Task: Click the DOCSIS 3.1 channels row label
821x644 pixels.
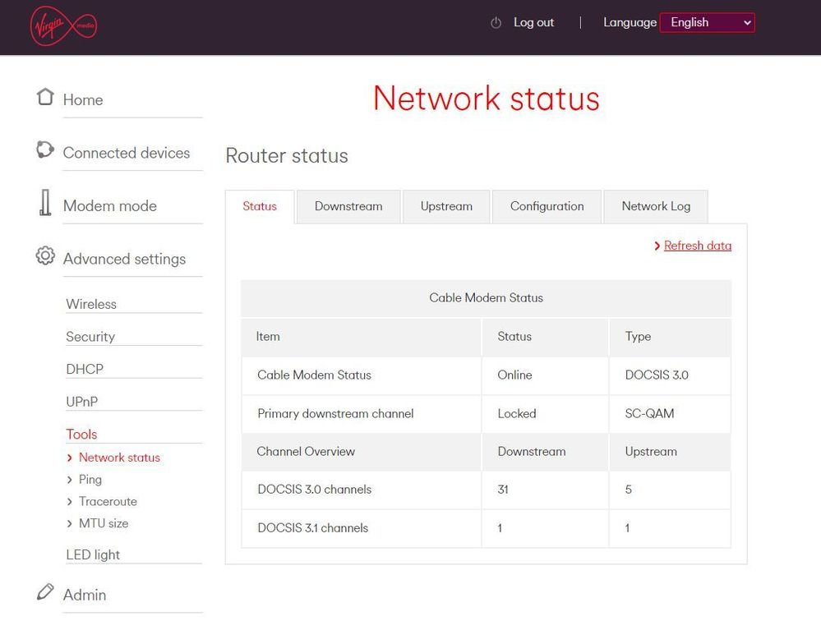Action: 312,528
